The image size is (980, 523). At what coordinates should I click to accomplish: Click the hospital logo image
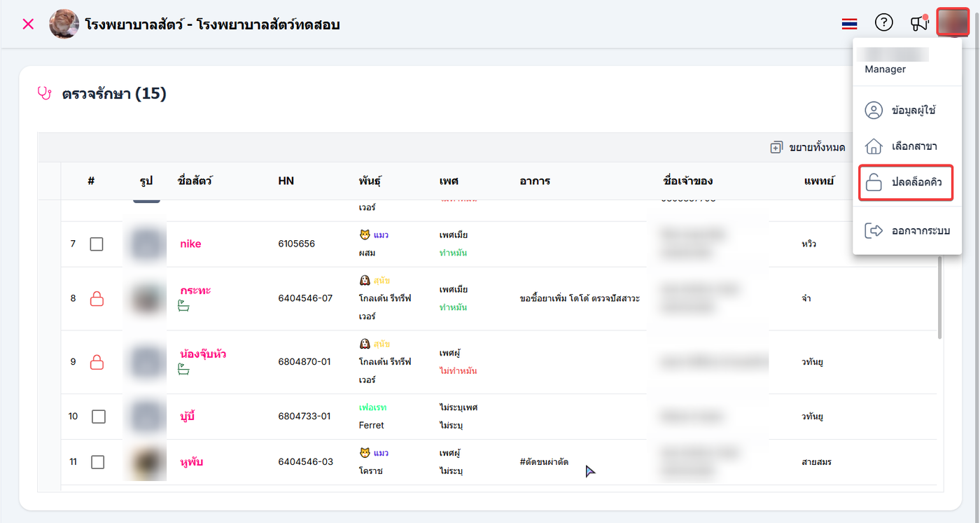click(64, 25)
